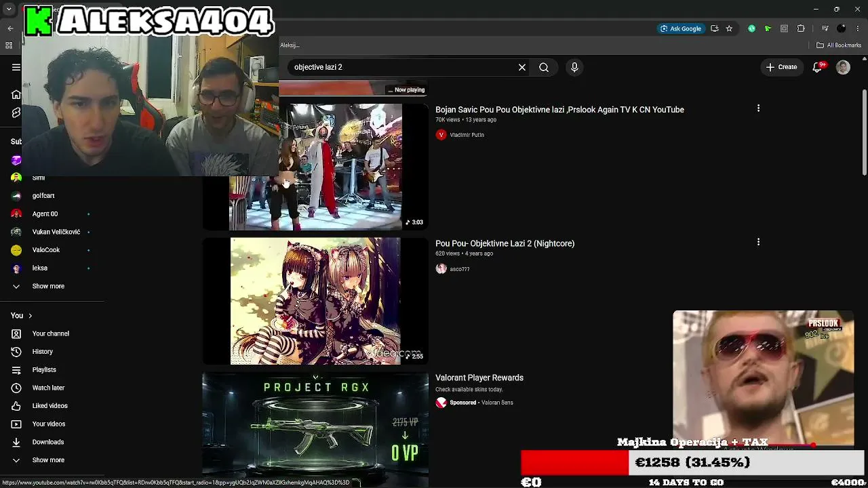Viewport: 868px width, 488px height.
Task: Go to YouTube Home via house icon
Action: click(x=16, y=94)
